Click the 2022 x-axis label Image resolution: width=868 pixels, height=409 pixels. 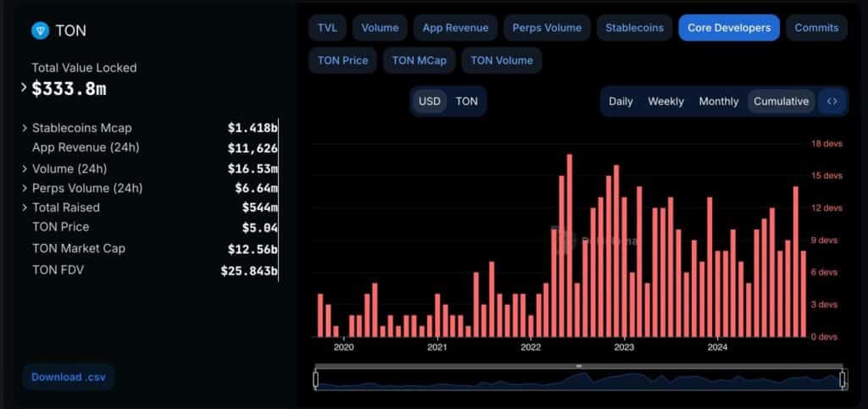pyautogui.click(x=531, y=348)
